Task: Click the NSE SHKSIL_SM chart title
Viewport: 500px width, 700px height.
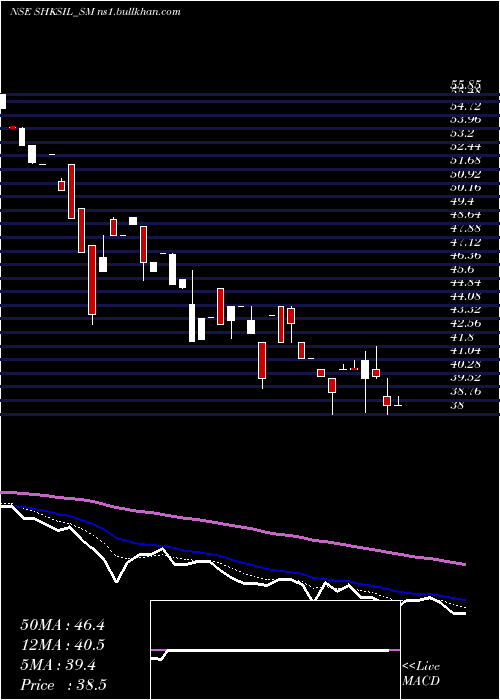Action: pos(95,12)
